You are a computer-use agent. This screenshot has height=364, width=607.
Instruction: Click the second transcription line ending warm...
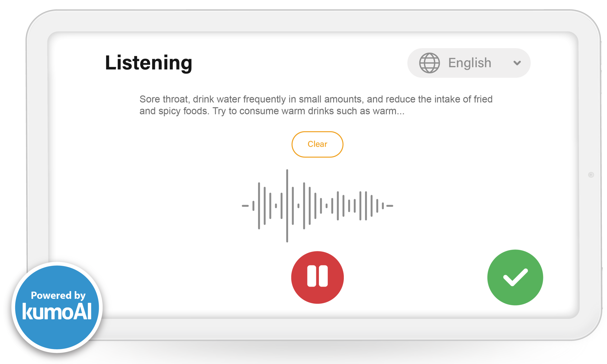coord(272,111)
